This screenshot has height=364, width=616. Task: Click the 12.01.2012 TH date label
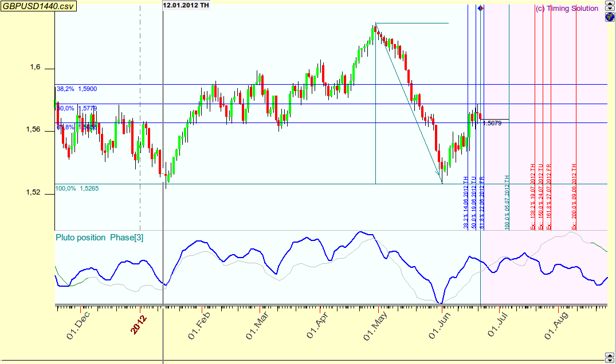click(186, 5)
